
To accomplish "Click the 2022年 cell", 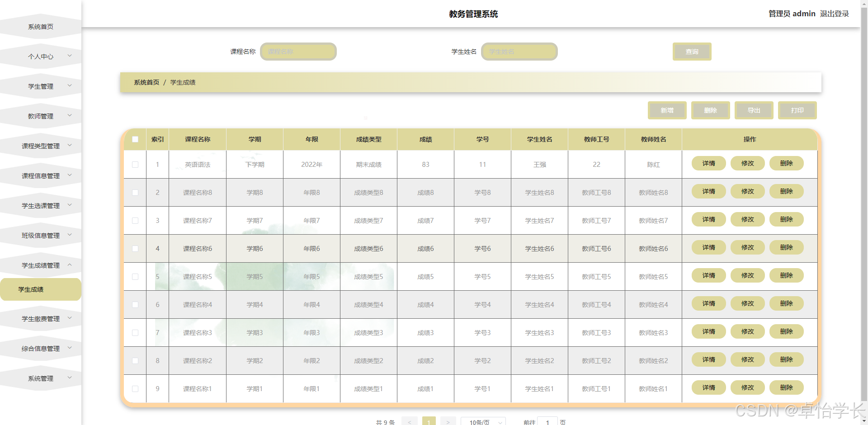I will point(311,165).
